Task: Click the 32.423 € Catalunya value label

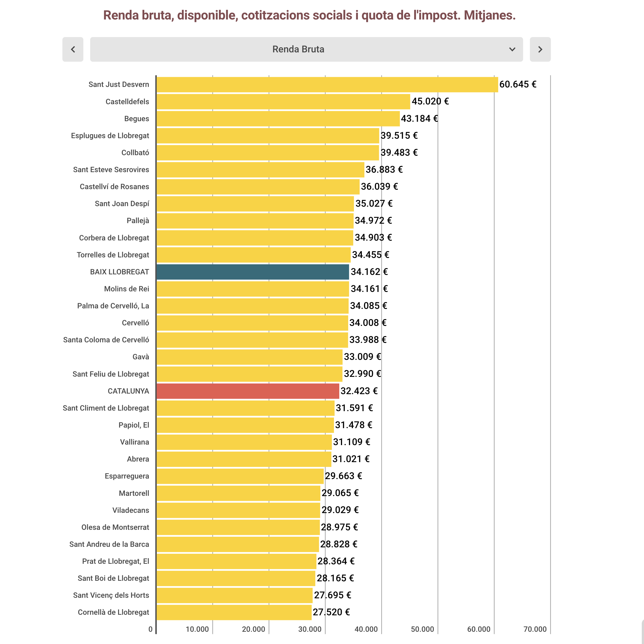Action: (359, 391)
